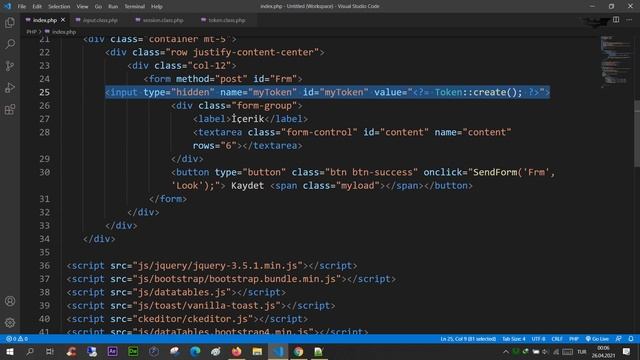Open Adobe After Effects from taskbar
The image size is (640, 360).
tap(112, 351)
